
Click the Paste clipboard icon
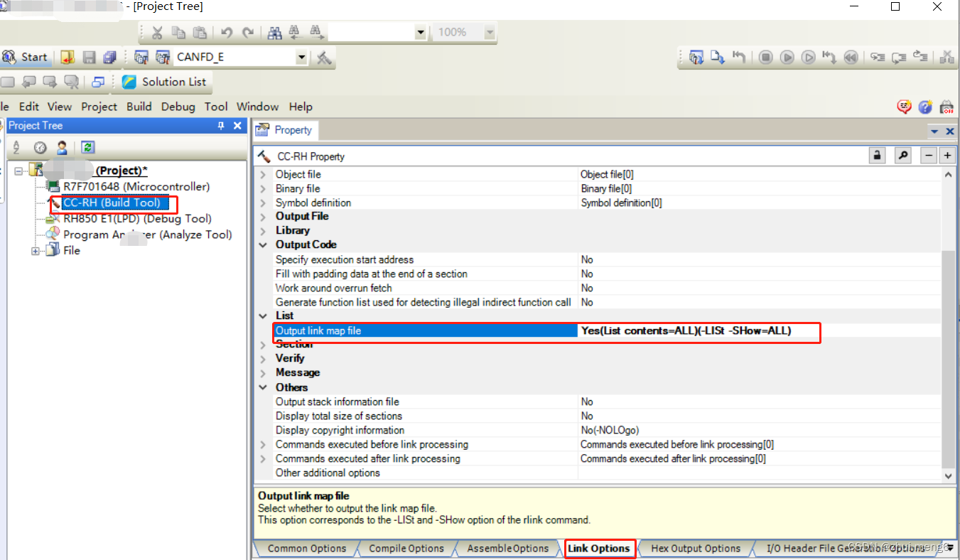[x=200, y=33]
